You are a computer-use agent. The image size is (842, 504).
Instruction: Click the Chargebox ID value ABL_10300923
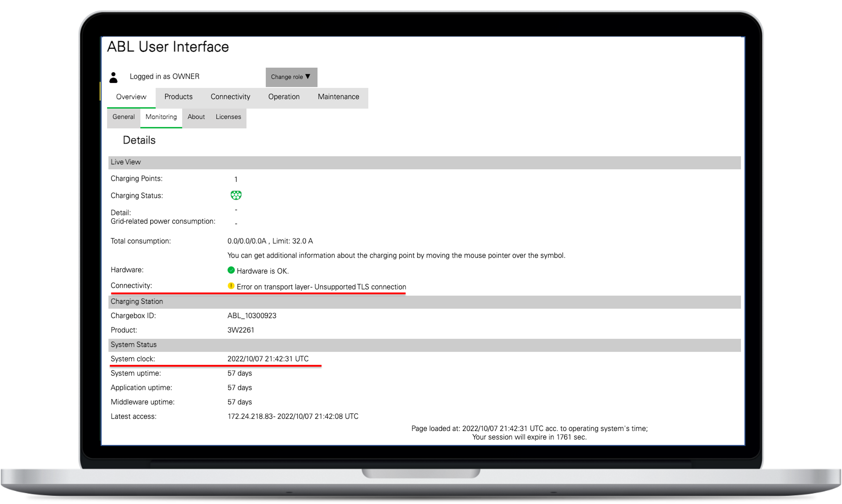pos(252,316)
